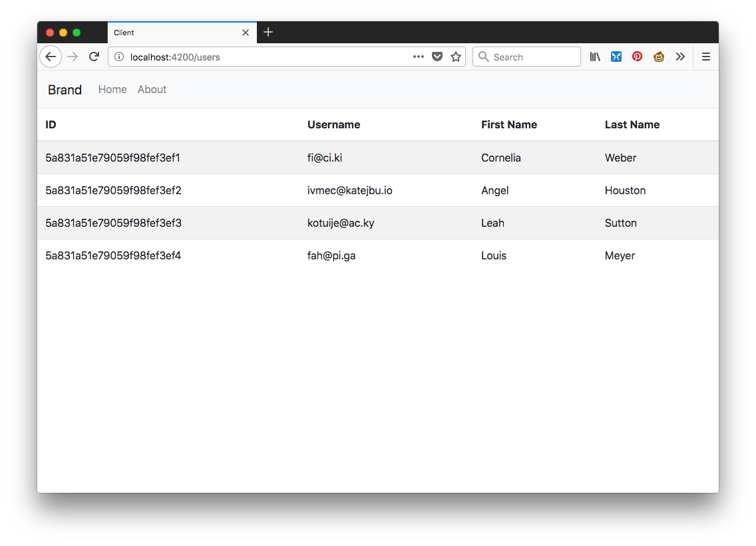Screen dimensions: 756x546
Task: Go to the Home nav link
Action: coord(112,90)
